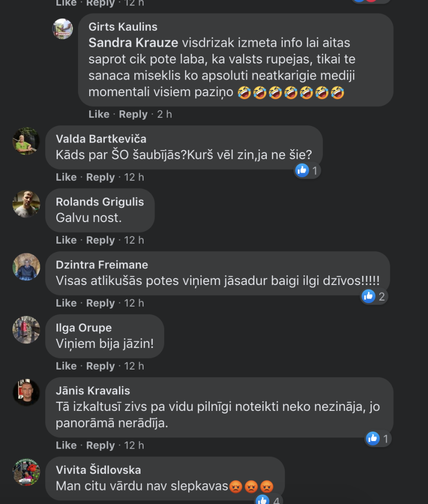Reply to Girts Kaulins' comment

[x=133, y=114]
